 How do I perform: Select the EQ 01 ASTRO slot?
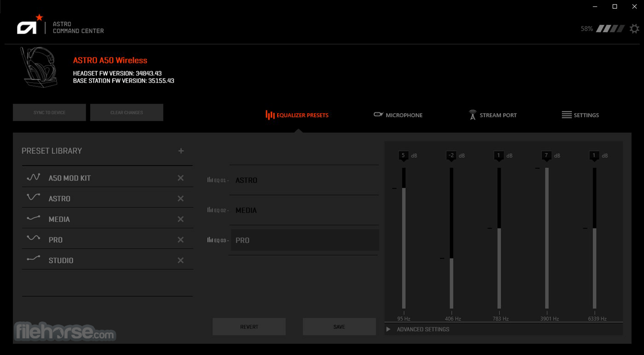pos(305,180)
